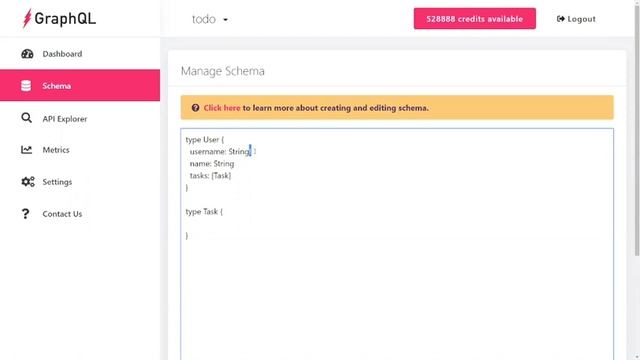Click the Settings gears icon

(x=28, y=182)
